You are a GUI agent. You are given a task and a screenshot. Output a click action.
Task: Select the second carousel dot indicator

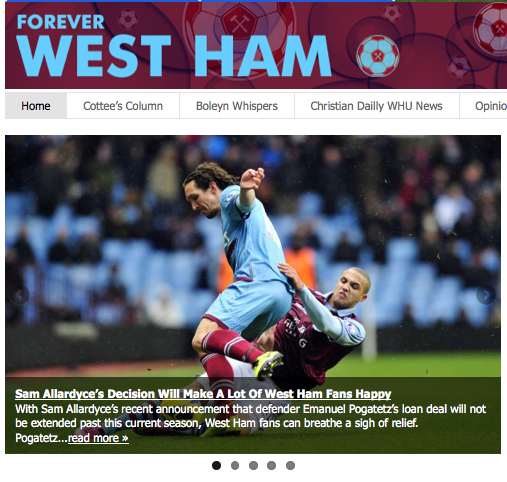235,465
